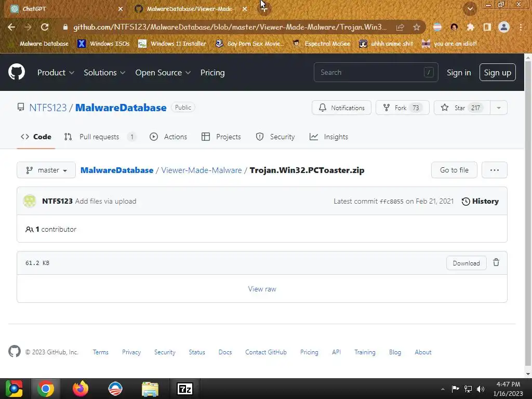Open the three-dots file options menu
The width and height of the screenshot is (532, 399).
[x=495, y=170]
